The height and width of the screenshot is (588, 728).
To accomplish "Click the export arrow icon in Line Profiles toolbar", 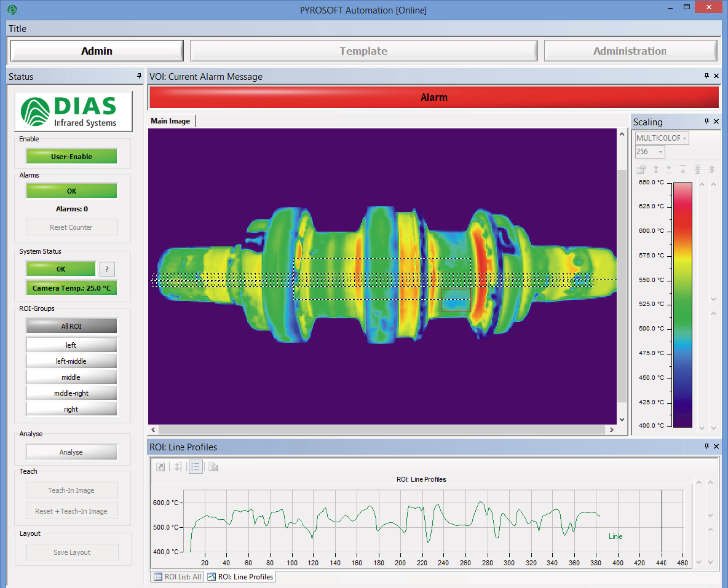I will pos(160,467).
